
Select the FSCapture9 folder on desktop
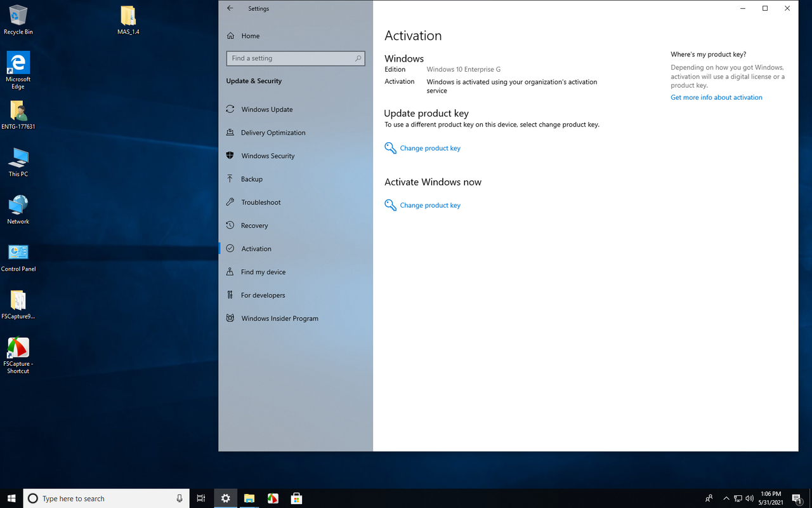click(18, 304)
